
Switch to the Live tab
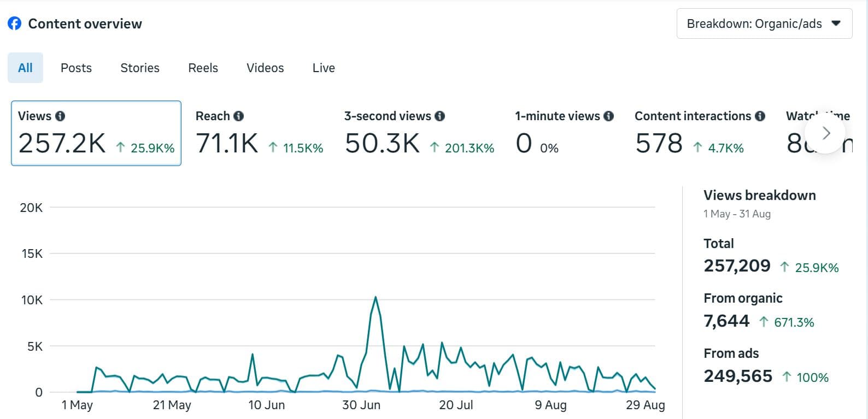(x=324, y=68)
